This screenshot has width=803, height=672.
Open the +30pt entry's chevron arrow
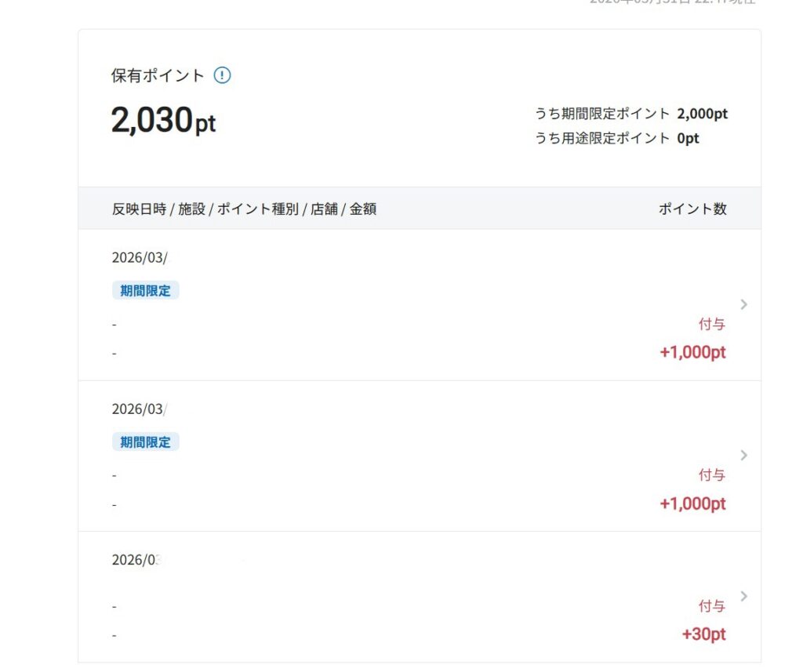click(743, 596)
